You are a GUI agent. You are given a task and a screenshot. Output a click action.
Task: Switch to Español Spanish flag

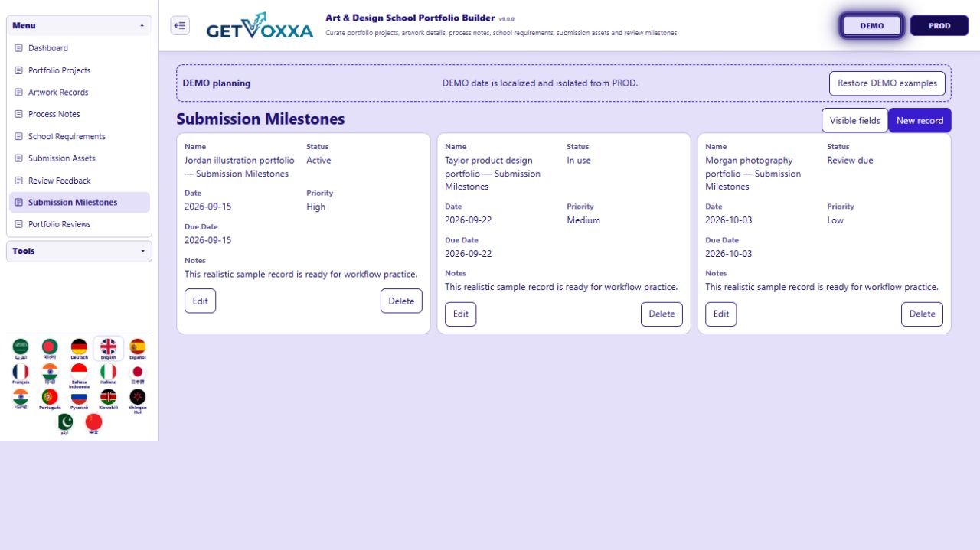137,349
